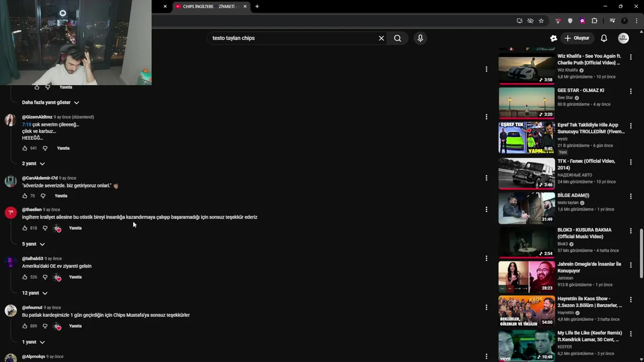The image size is (644, 362).
Task: Open the @thaelien channel link
Action: [x=32, y=210]
